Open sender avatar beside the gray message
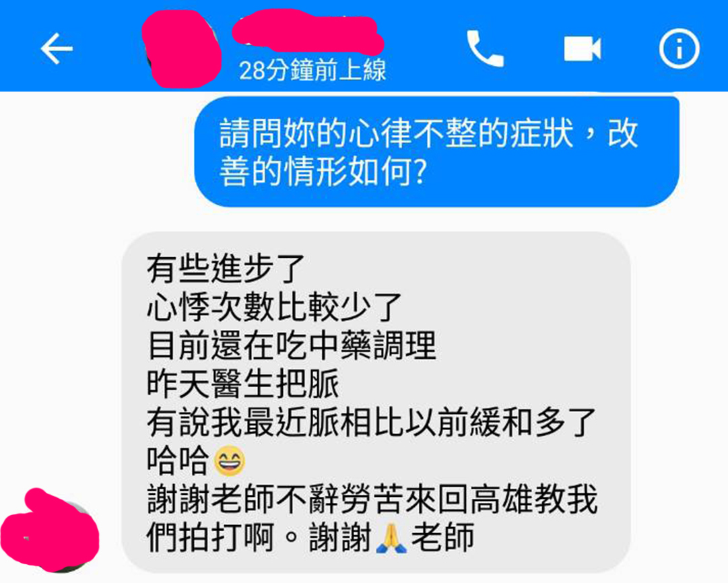Screen dimensions: 728x583 (50, 530)
